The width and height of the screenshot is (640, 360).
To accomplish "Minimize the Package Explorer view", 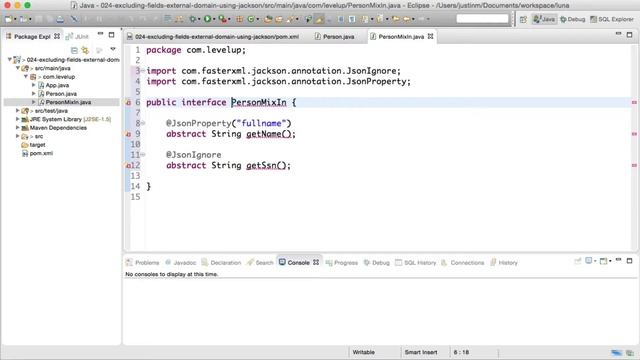I will pyautogui.click(x=100, y=34).
